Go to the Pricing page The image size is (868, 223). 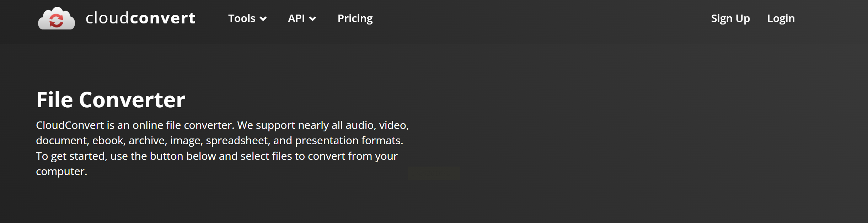coord(355,18)
